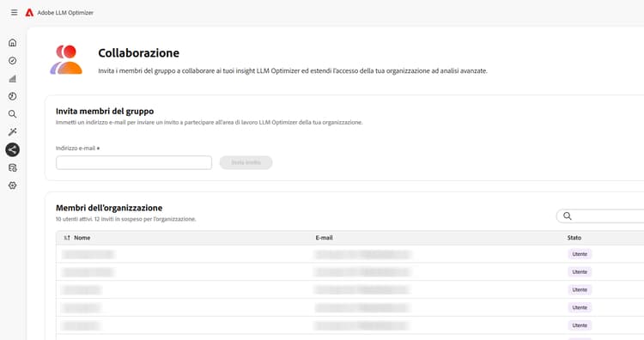Click the E-mail column header
The width and height of the screenshot is (644, 340).
(x=324, y=238)
